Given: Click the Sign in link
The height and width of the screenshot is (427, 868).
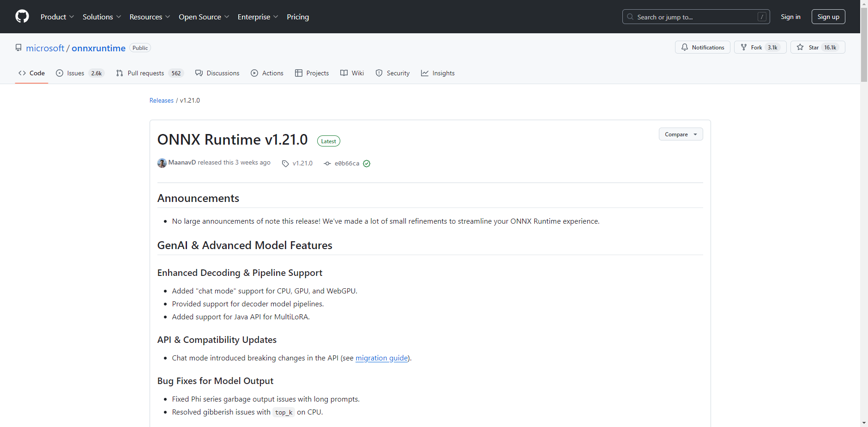Looking at the screenshot, I should pos(790,17).
